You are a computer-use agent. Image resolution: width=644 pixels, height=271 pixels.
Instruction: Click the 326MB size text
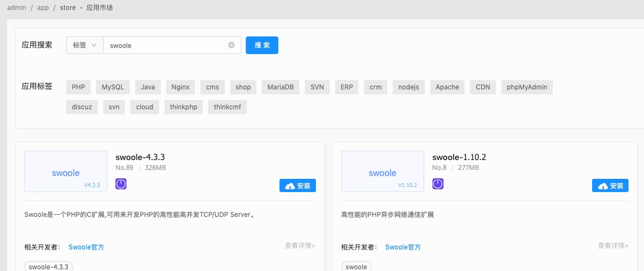(x=155, y=168)
